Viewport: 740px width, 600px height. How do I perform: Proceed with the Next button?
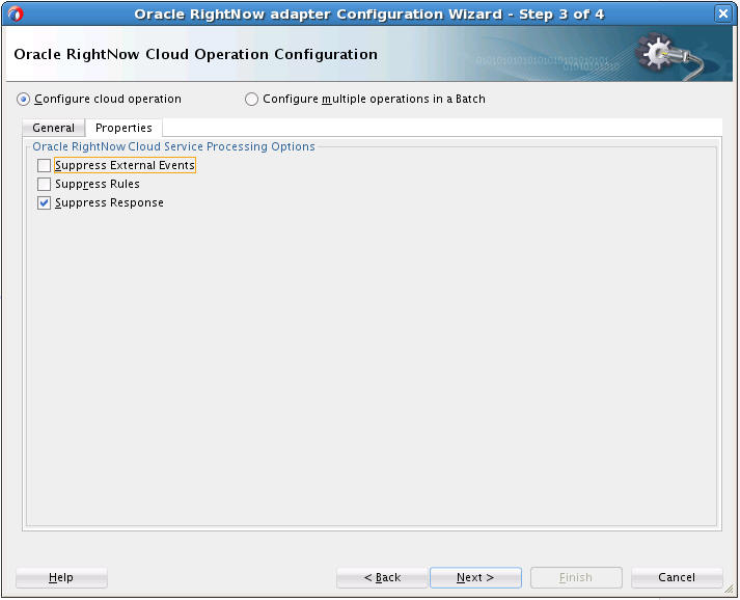click(476, 577)
